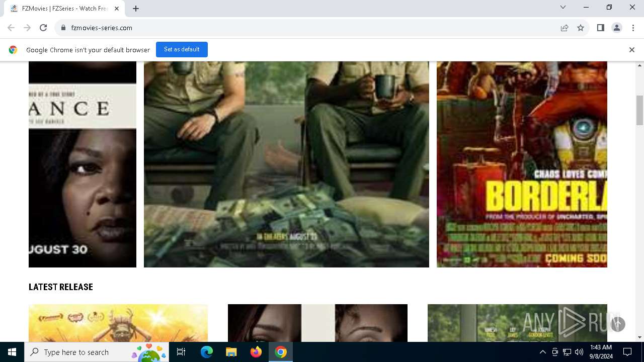Click the tray safely-remove hardware icon
This screenshot has width=644, height=362.
[555, 352]
